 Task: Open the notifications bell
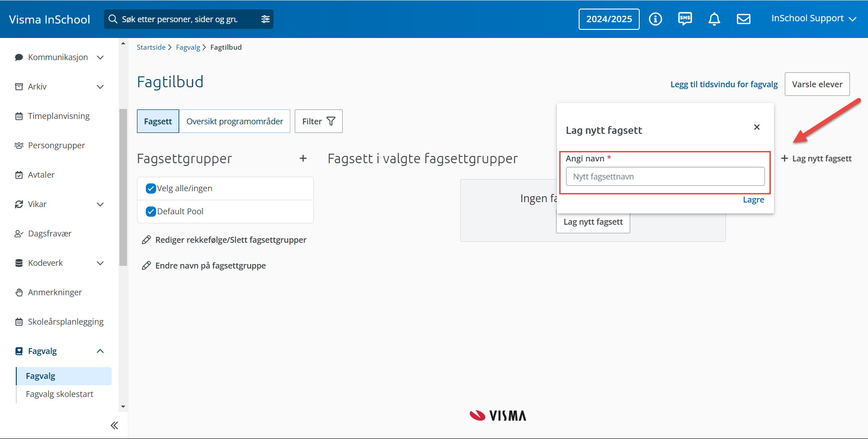coord(714,19)
